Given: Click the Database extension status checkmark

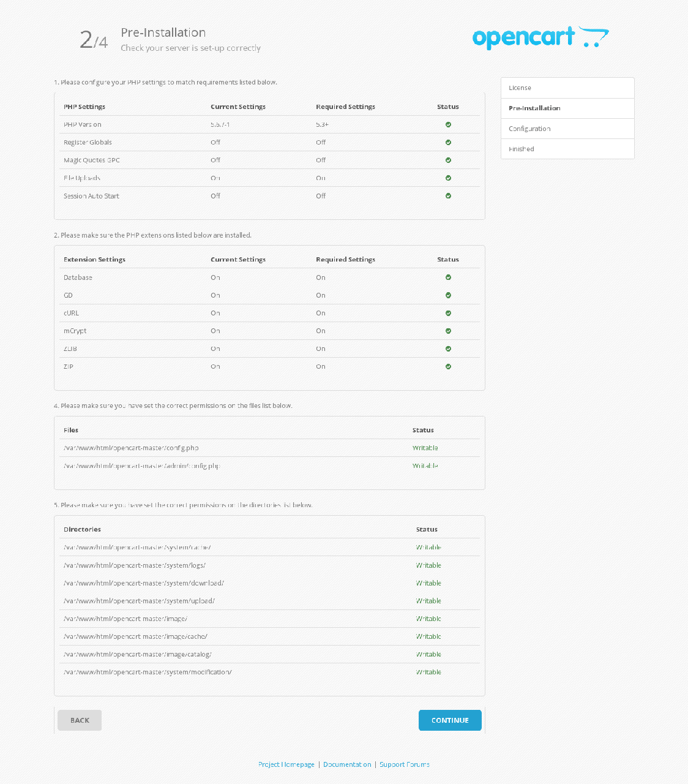Looking at the screenshot, I should click(448, 277).
